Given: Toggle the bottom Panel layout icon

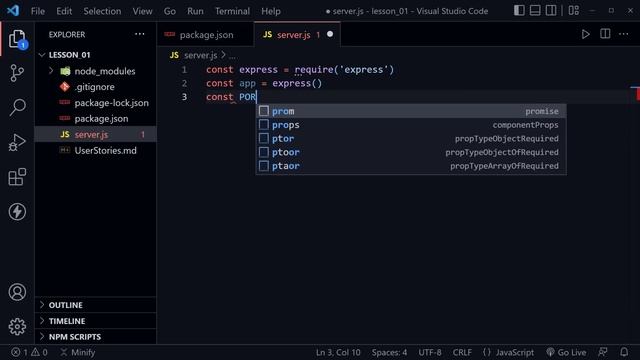Looking at the screenshot, I should [535, 11].
